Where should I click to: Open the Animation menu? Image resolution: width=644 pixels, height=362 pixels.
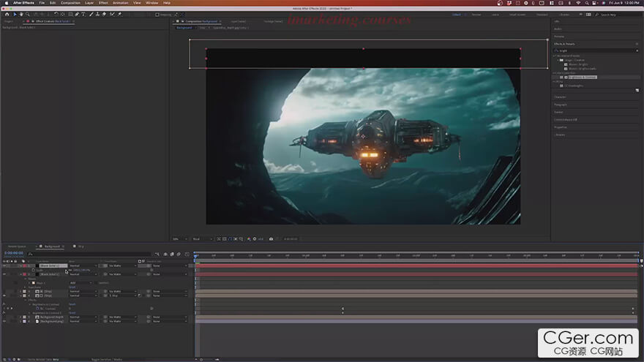click(x=120, y=3)
